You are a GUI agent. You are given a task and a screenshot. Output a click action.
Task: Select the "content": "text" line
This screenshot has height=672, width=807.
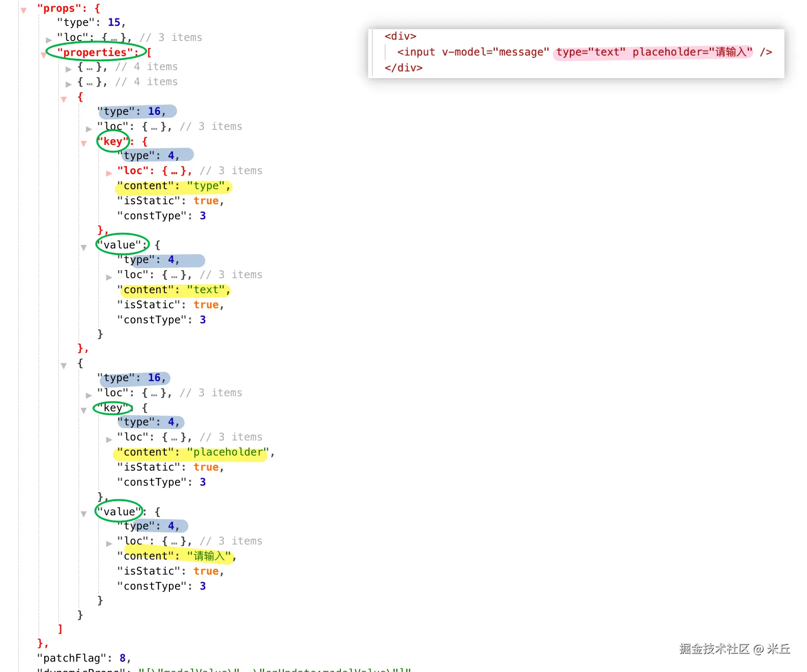[174, 290]
